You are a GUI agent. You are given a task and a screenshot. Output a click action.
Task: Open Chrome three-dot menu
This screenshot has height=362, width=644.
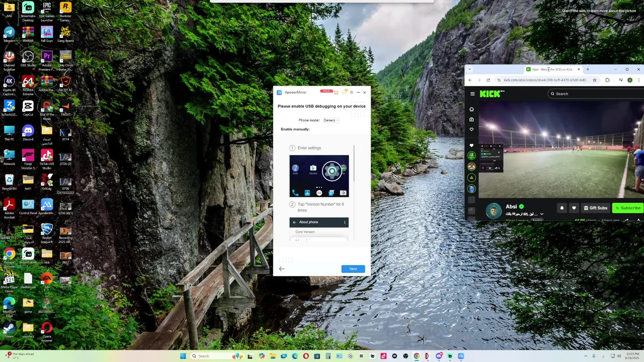(x=639, y=80)
